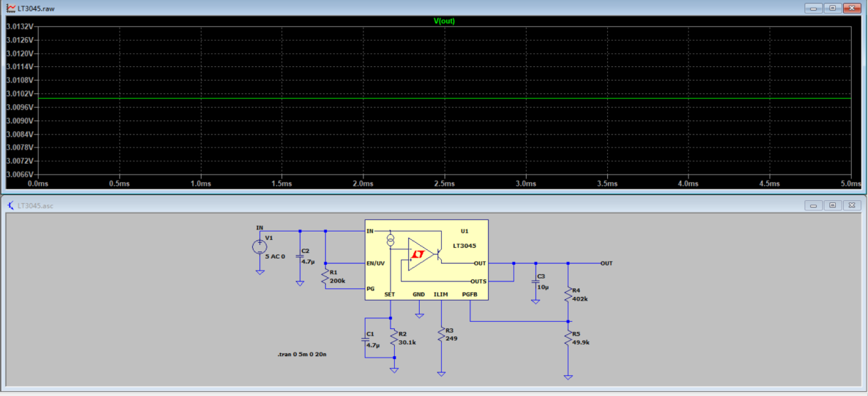Click the ground symbol below C3
This screenshot has height=396, width=868.
pos(535,301)
